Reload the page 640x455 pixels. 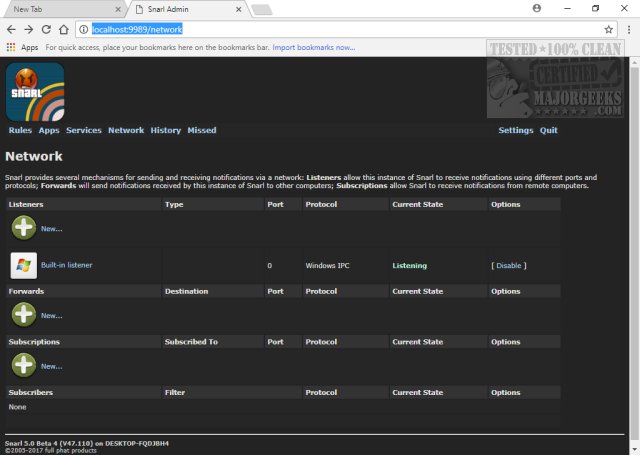(x=46, y=29)
